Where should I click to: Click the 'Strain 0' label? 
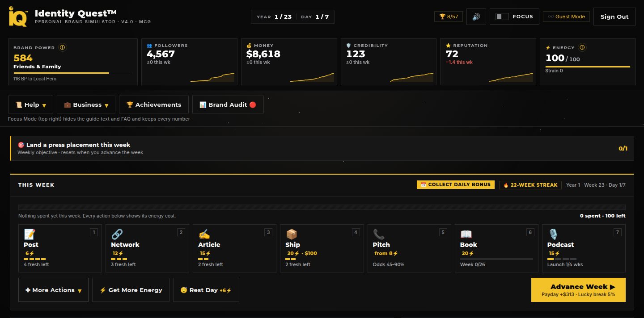(554, 71)
